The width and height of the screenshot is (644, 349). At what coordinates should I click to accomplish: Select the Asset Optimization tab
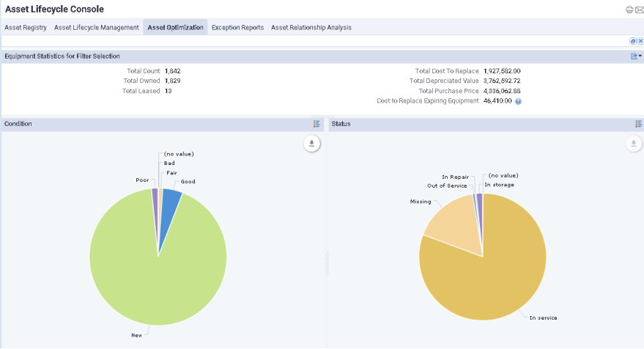pyautogui.click(x=175, y=28)
